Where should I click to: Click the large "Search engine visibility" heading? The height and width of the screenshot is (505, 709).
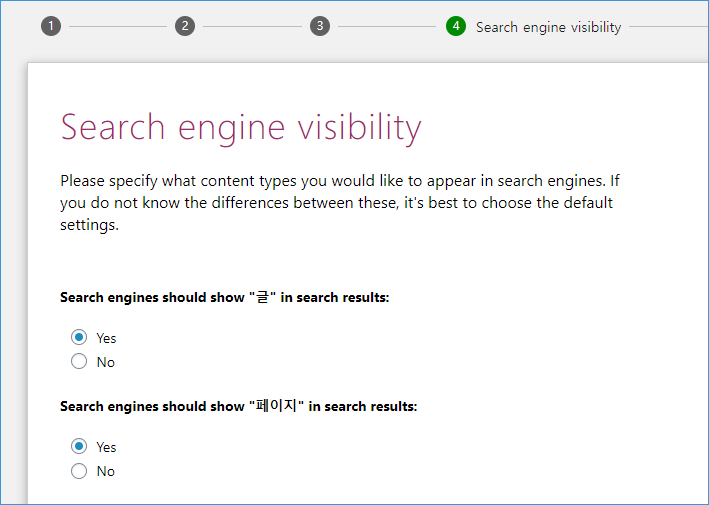tap(241, 128)
